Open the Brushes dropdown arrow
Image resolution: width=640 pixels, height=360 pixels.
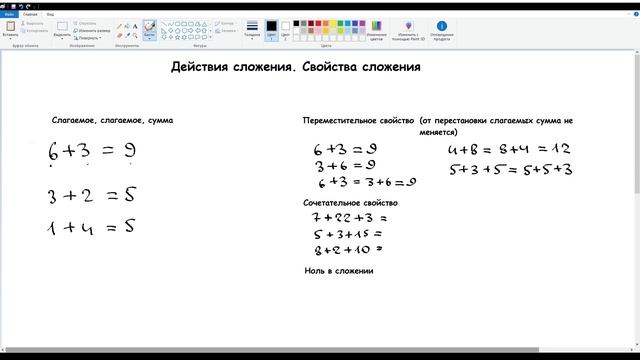[149, 38]
